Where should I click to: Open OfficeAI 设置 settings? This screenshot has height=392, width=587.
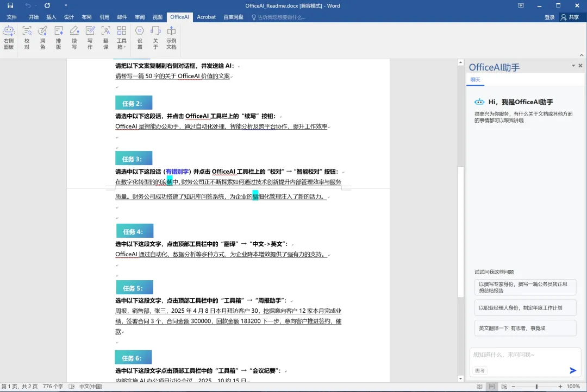(140, 37)
